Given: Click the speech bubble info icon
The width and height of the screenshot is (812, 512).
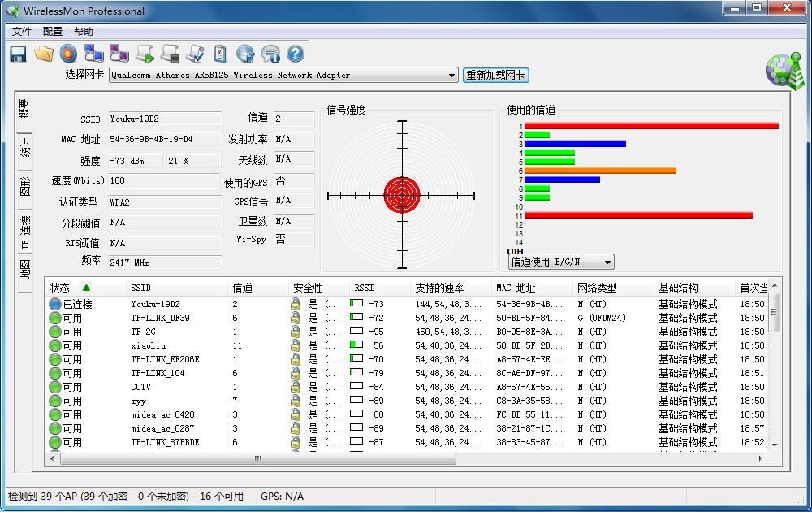Looking at the screenshot, I should (270, 54).
